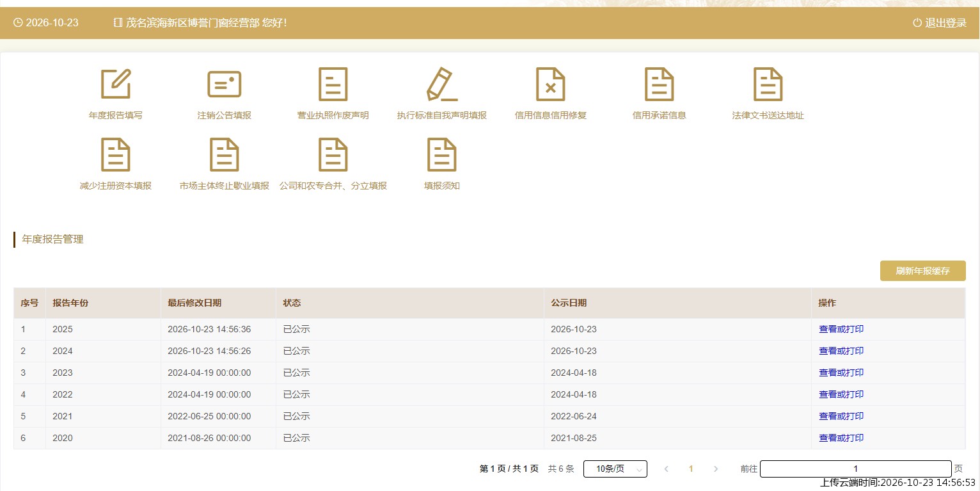Click the 年度报告管理 section heading
Image resolution: width=980 pixels, height=491 pixels.
[52, 239]
